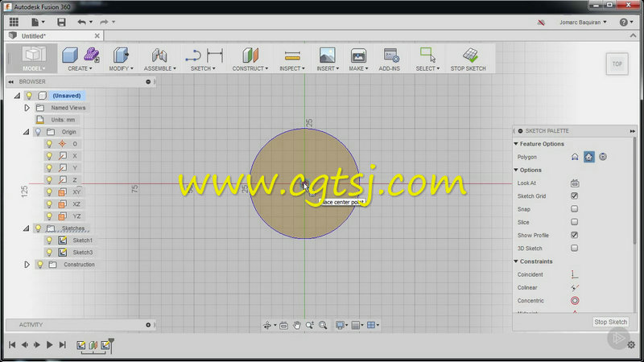Select the Select tool icon
Viewport: 644px width, 362px height.
pos(427,55)
